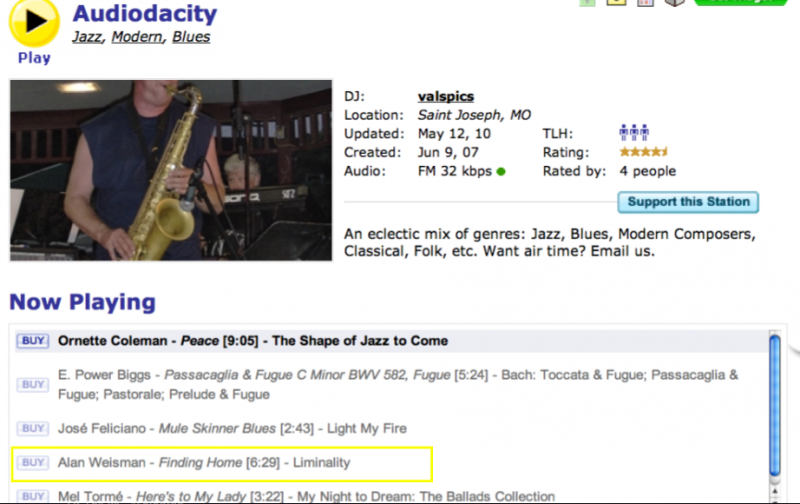
Task: Click the TLH listeners people icon
Action: 634,133
